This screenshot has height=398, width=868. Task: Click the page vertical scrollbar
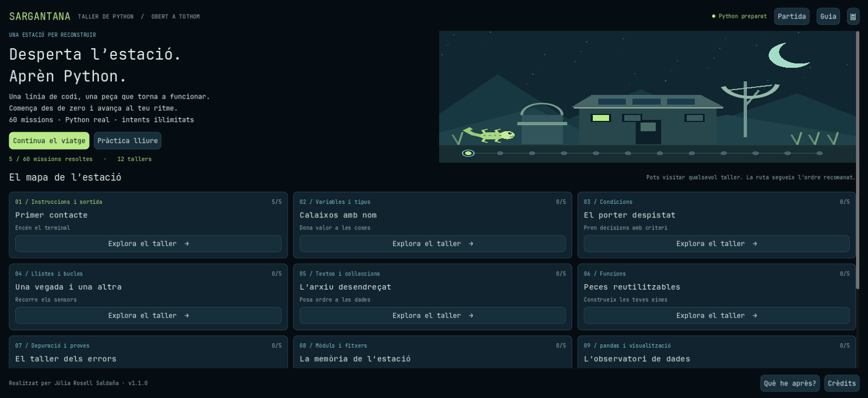[858, 160]
